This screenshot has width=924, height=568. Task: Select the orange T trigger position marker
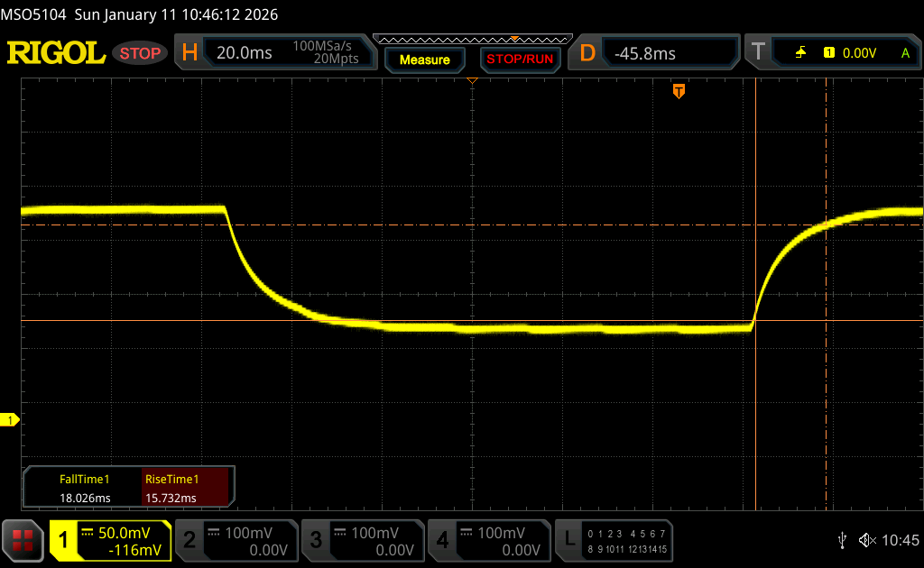679,91
